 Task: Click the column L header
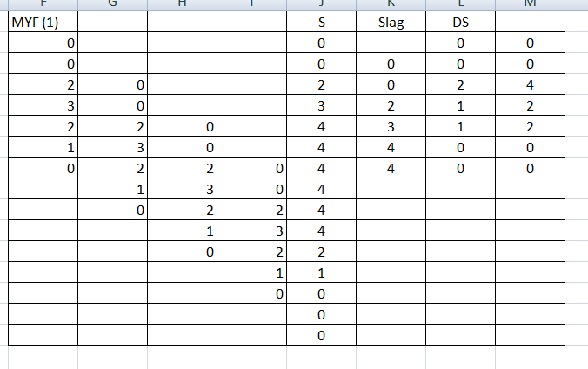click(x=460, y=3)
